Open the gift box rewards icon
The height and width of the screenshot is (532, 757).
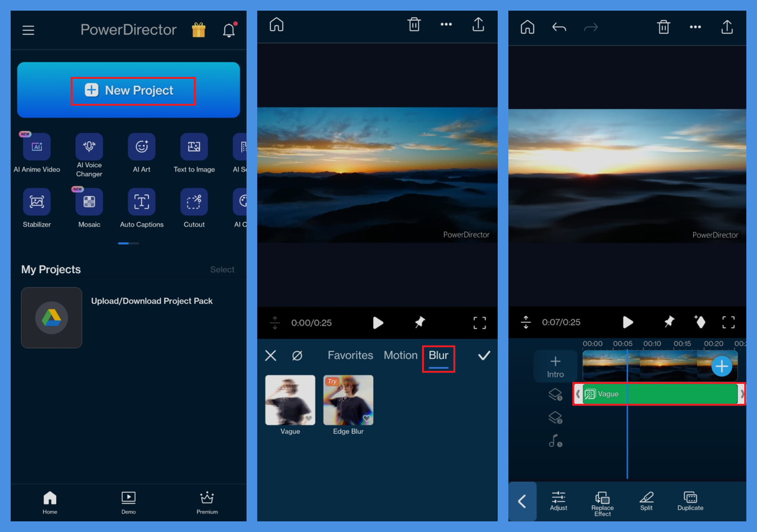click(x=199, y=30)
